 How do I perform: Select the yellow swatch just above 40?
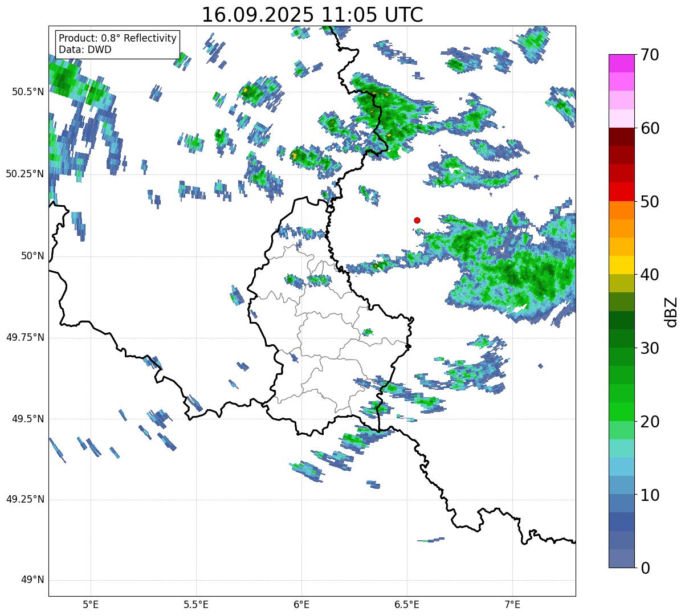pyautogui.click(x=621, y=265)
